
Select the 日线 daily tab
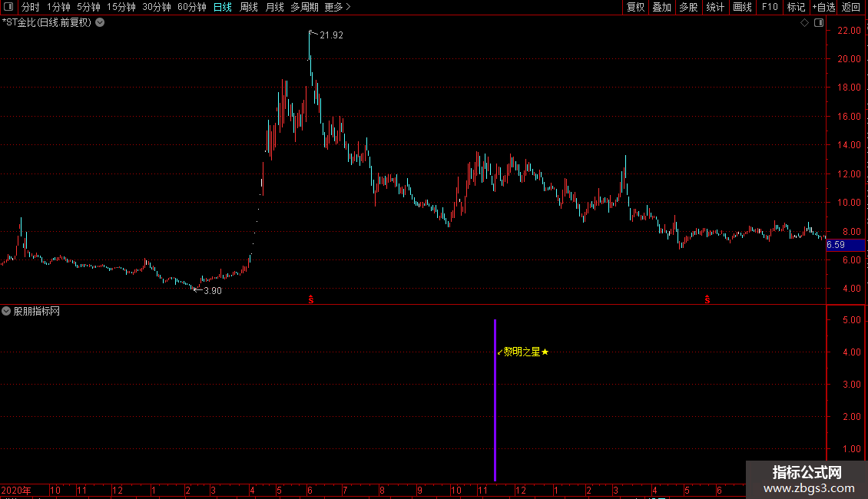point(223,7)
